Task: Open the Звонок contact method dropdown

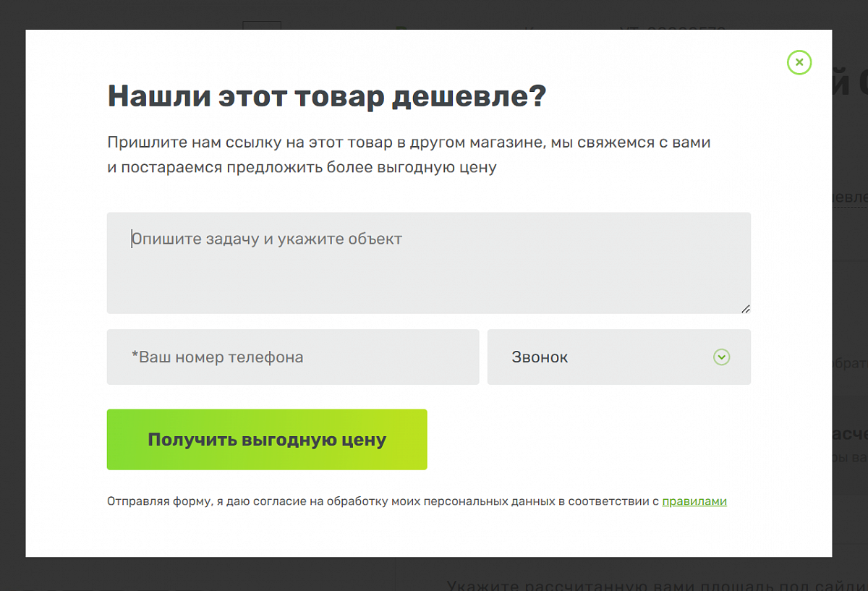Action: [x=619, y=357]
